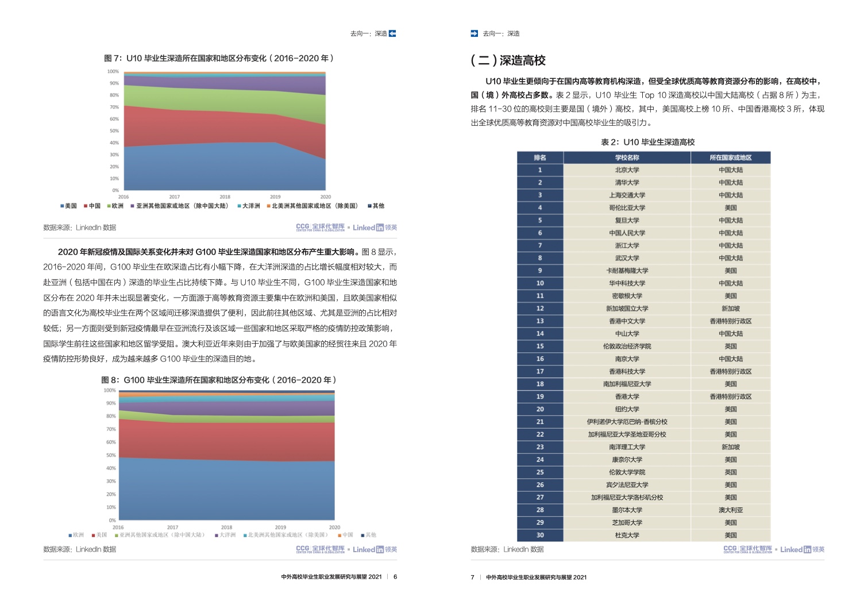Click the CCG logo below Table 2
Viewport: 868px width, 597px height.
(747, 549)
